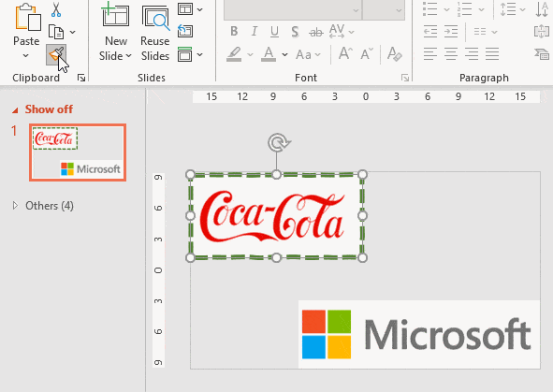Open the Change Case Aa menu
553x392 pixels.
tap(308, 54)
